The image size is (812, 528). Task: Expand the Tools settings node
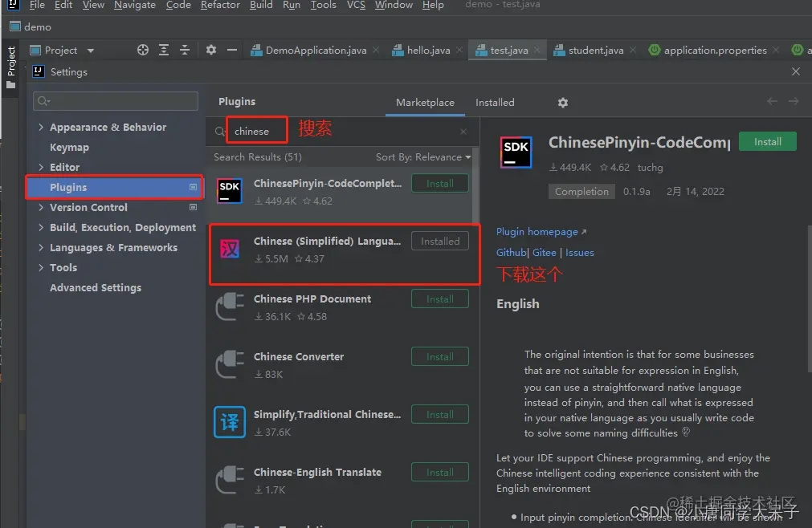41,267
